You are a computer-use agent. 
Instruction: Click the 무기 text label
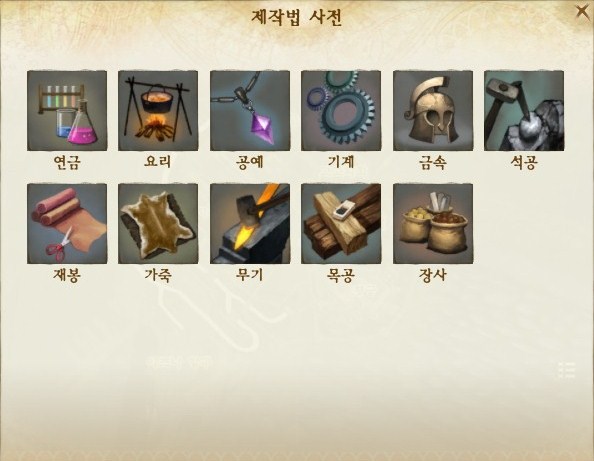pos(249,275)
